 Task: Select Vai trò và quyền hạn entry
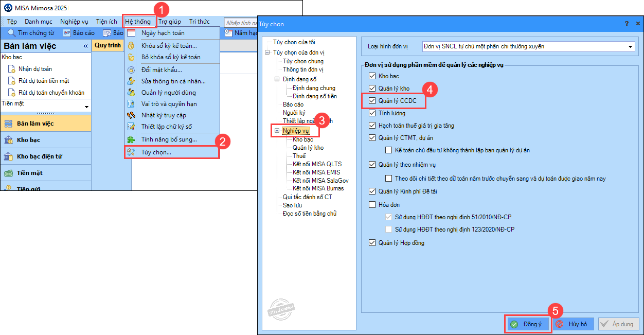(x=172, y=104)
